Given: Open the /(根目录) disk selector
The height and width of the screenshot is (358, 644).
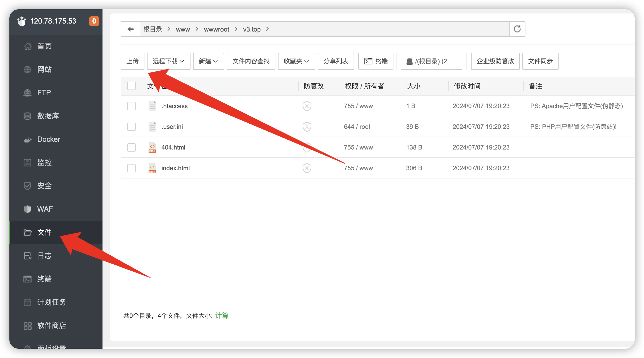Looking at the screenshot, I should click(431, 61).
